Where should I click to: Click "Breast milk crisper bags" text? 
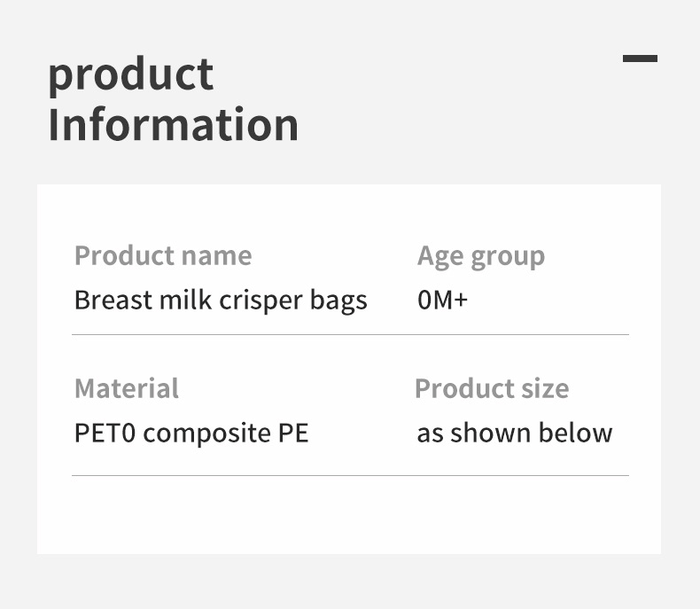[221, 300]
